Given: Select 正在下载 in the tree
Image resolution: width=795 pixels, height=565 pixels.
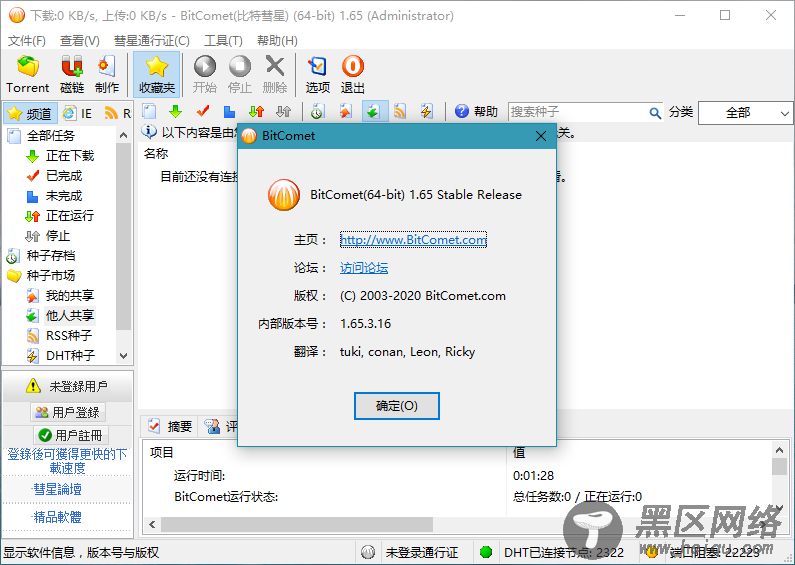Looking at the screenshot, I should tap(70, 156).
